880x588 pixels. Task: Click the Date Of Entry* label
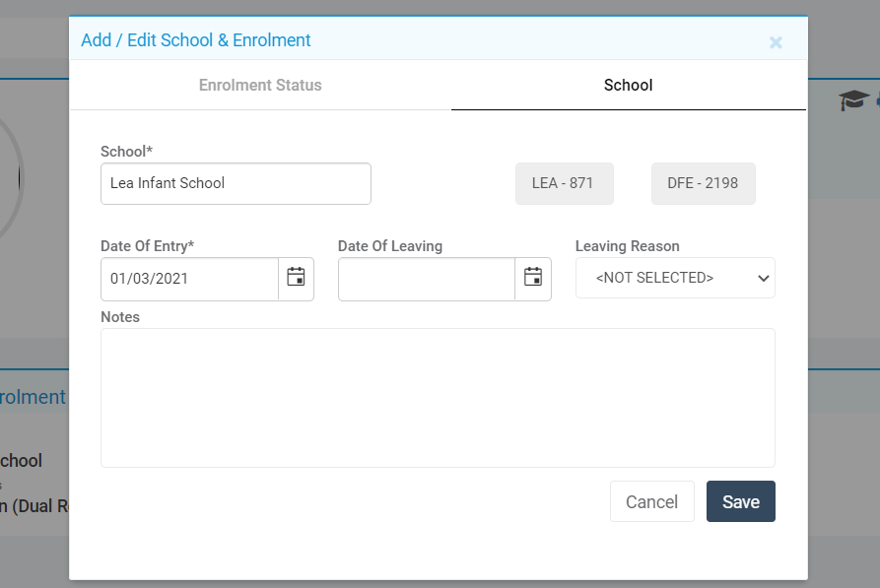148,246
